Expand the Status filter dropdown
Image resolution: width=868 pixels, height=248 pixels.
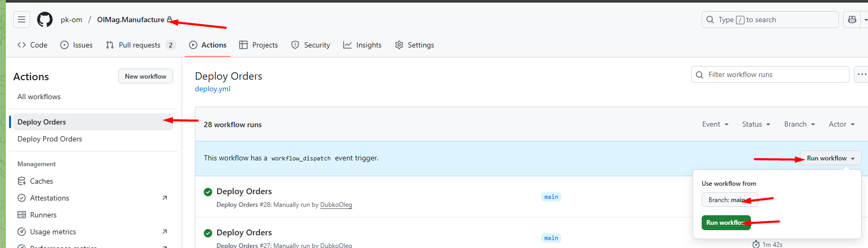coord(756,125)
